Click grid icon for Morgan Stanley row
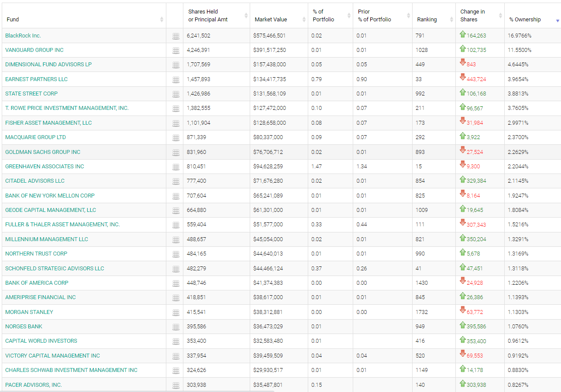Screen dimensions: 561x392 176,313
